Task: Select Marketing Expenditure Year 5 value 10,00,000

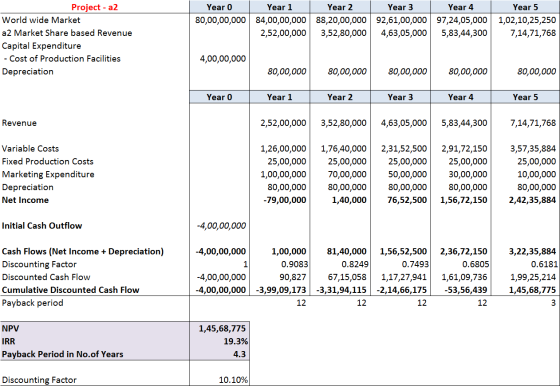Action: (536, 174)
